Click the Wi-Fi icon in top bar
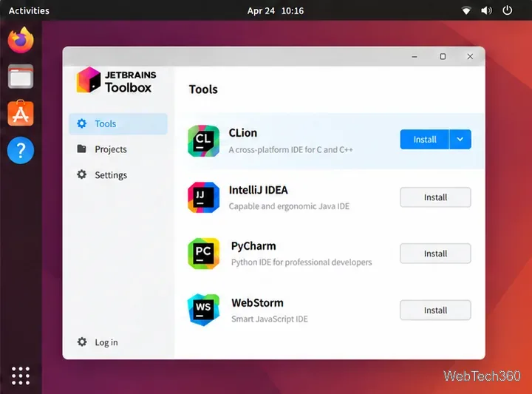Screen dimensions: 532x394 (x=466, y=11)
